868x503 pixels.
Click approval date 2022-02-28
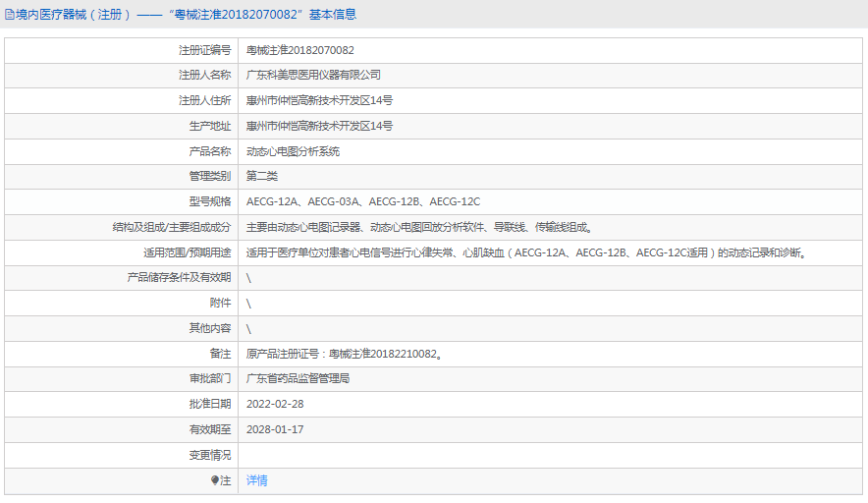point(275,404)
